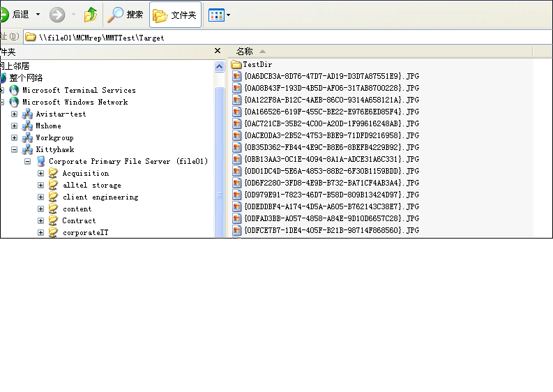Viewport: 553px width, 392px height.
Task: Toggle the Folders (文件夹) pane button
Action: tap(175, 15)
